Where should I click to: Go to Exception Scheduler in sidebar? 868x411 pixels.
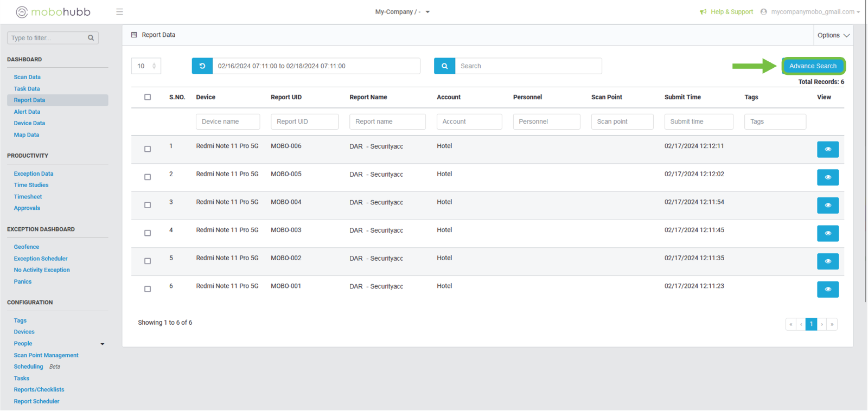41,259
